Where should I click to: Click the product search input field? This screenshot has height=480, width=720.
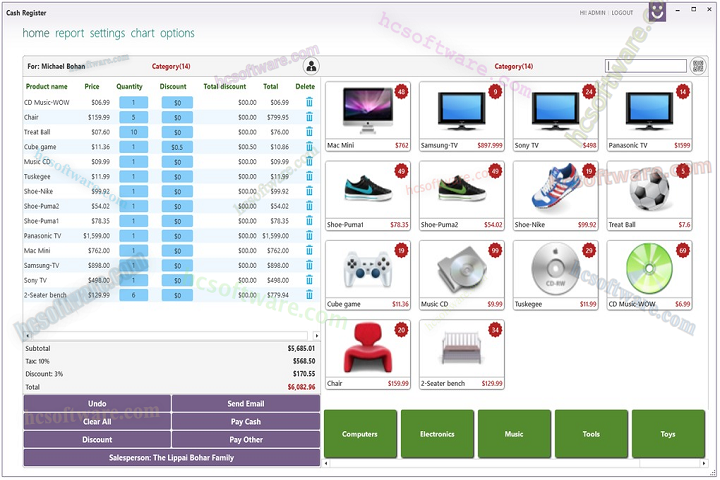pos(646,66)
